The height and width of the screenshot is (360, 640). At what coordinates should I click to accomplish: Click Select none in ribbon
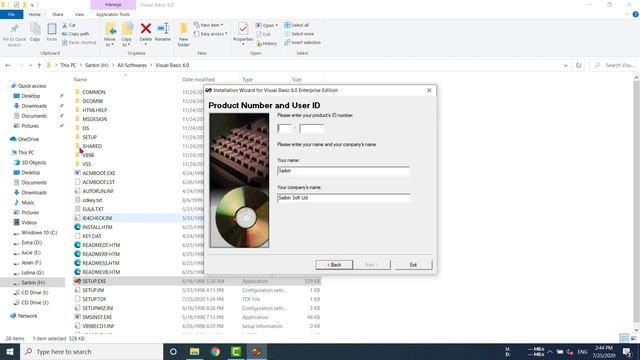click(x=298, y=34)
